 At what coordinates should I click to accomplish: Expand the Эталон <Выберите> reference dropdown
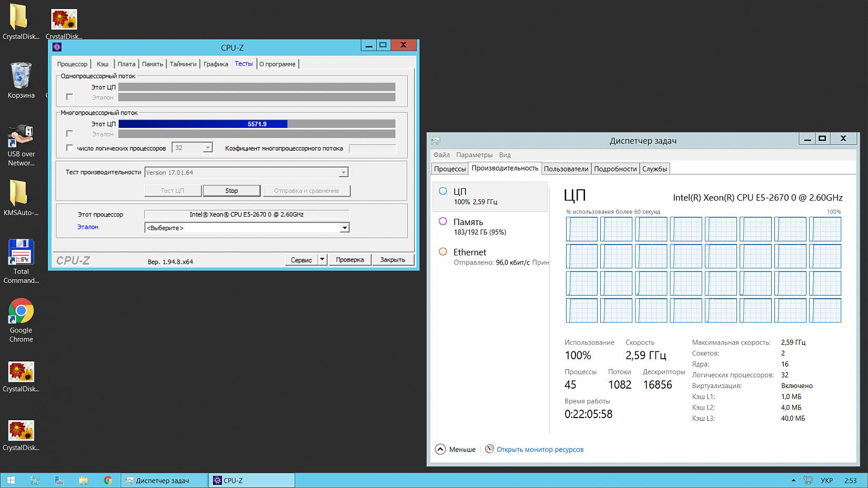click(344, 228)
